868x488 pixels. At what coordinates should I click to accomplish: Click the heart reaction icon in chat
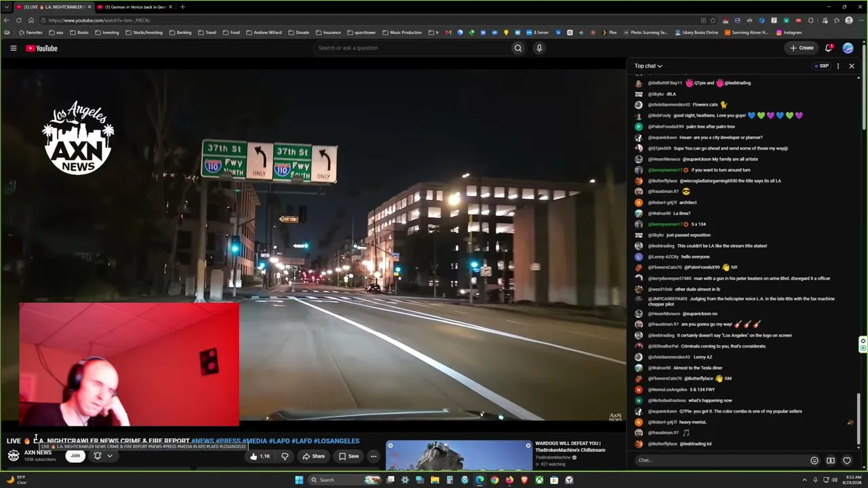click(x=847, y=460)
